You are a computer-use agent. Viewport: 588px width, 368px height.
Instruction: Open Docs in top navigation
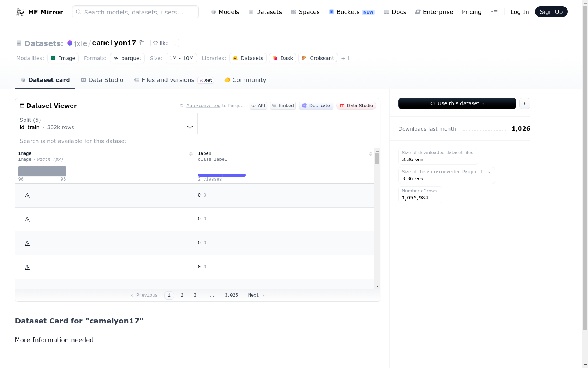point(395,12)
